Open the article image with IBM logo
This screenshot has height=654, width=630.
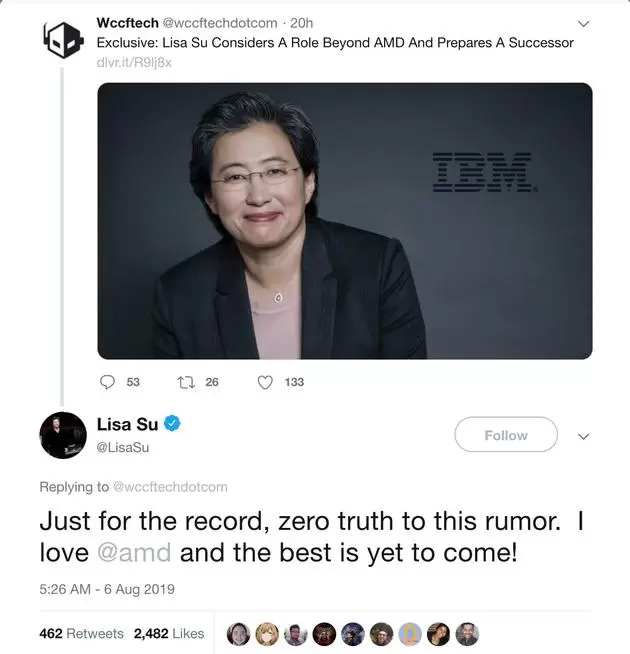[345, 221]
